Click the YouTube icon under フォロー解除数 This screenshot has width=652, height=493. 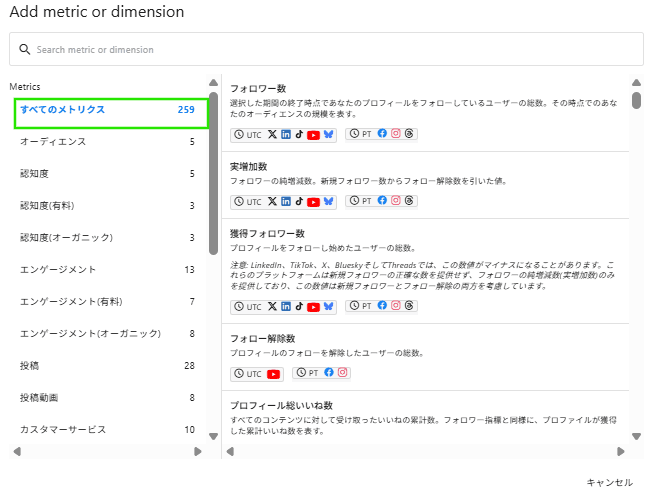pyautogui.click(x=273, y=373)
